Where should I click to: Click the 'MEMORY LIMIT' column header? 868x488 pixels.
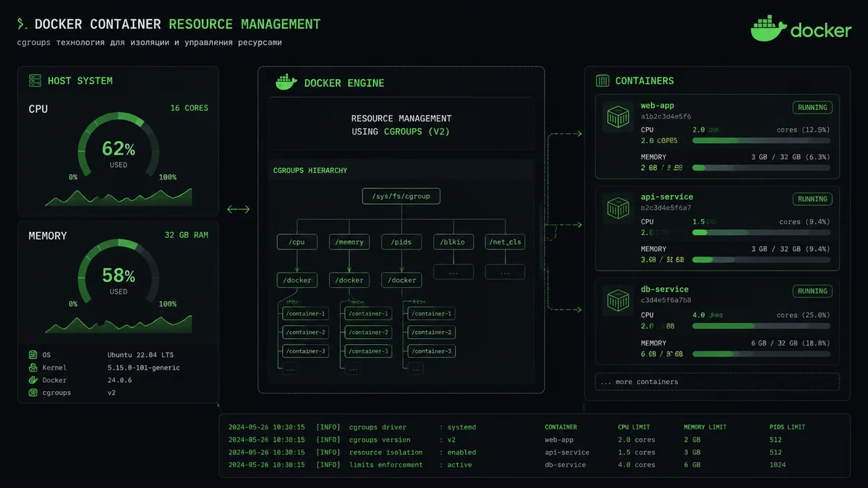click(705, 427)
